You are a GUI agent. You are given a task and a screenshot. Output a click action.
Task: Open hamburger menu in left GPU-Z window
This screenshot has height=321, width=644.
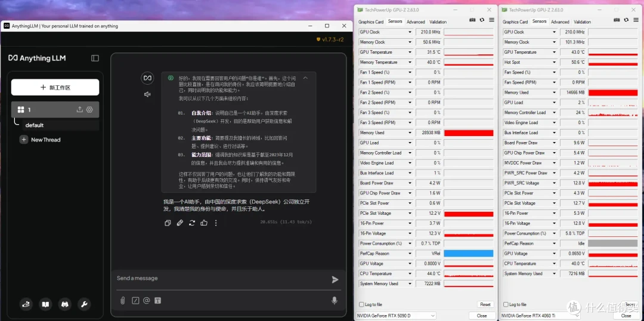tap(491, 20)
